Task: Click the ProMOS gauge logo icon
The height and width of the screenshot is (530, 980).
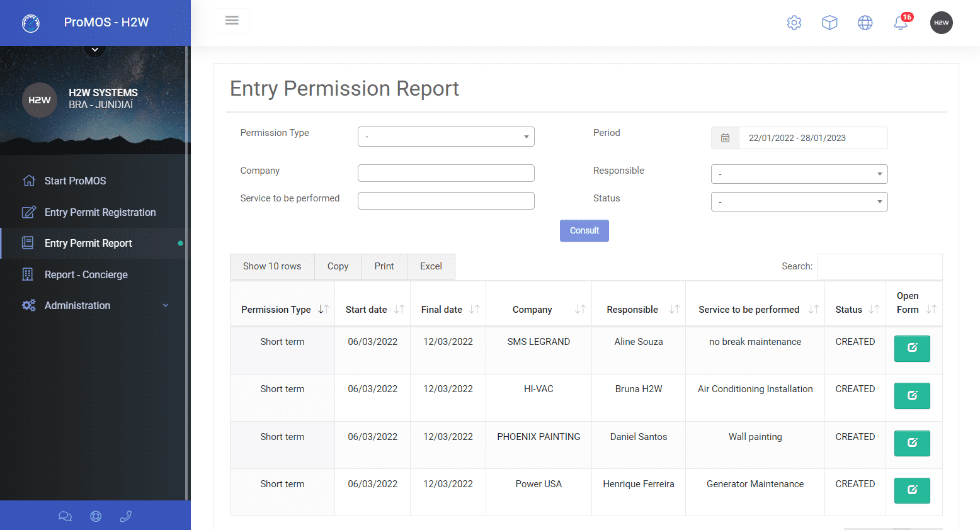Action: click(x=31, y=23)
